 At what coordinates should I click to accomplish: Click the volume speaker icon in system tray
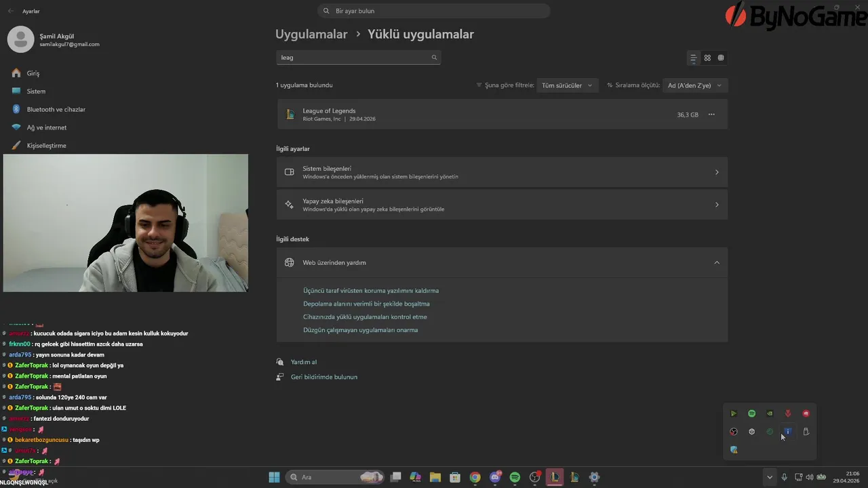(x=810, y=477)
